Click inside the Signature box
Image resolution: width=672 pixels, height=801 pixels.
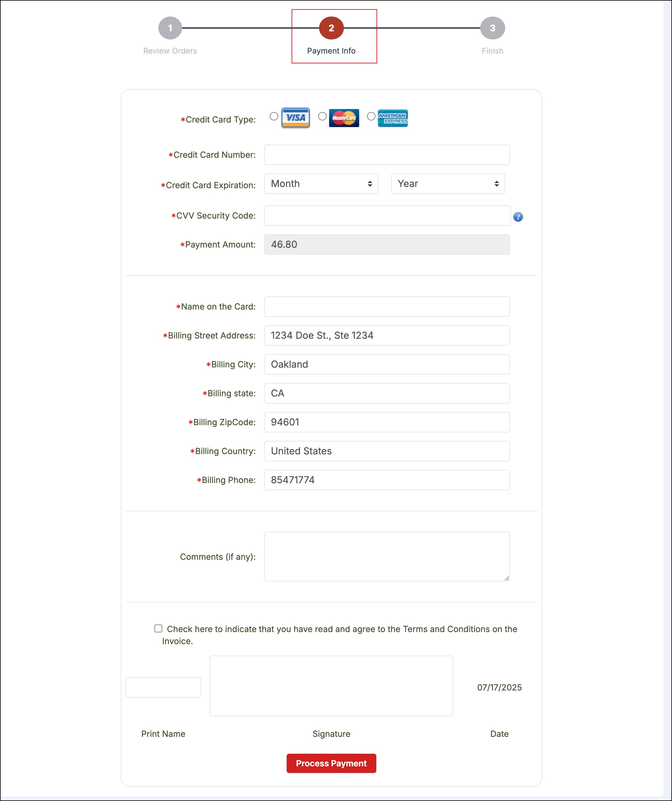[331, 686]
